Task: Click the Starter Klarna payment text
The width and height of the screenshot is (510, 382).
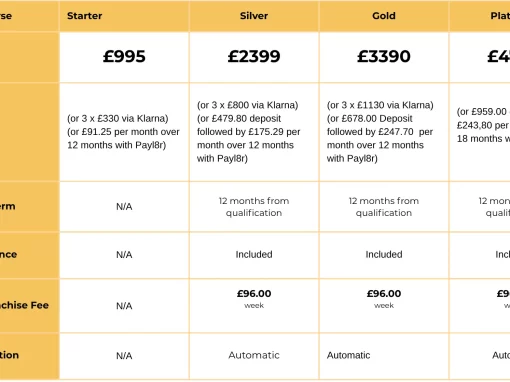Action: [118, 118]
